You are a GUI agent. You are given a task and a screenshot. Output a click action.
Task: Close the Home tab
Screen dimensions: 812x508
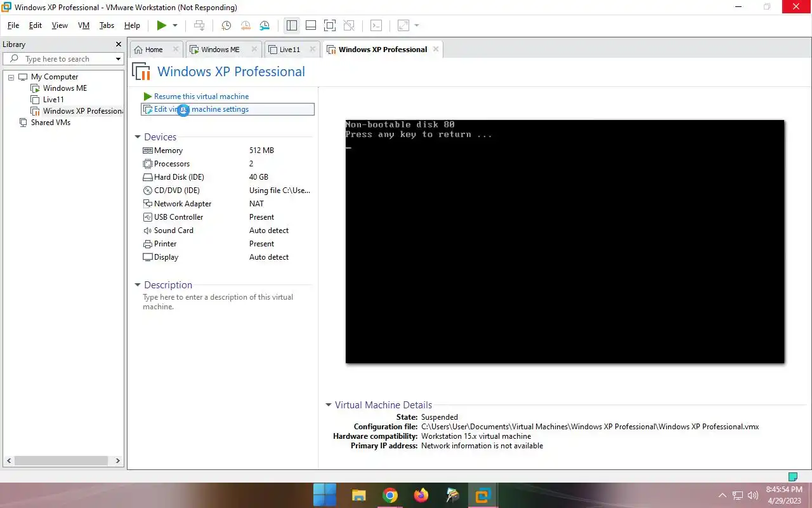pyautogui.click(x=176, y=49)
